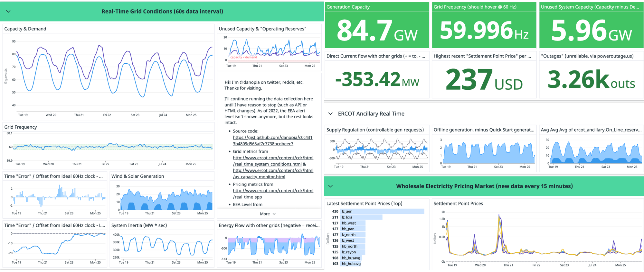644x272 pixels.
Task: Click the Generation Capacity 84.7 GW tile
Action: click(x=377, y=25)
